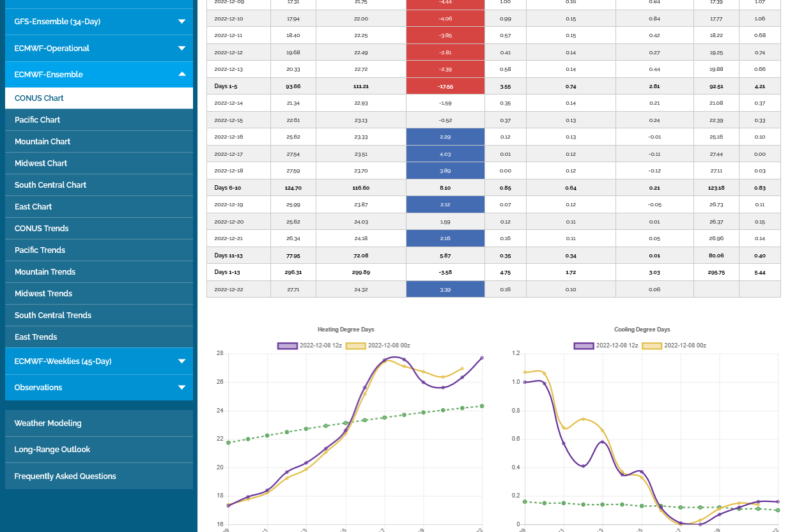Select Midwest Chart in sidebar
Image resolution: width=790 pixels, height=532 pixels.
(x=41, y=163)
